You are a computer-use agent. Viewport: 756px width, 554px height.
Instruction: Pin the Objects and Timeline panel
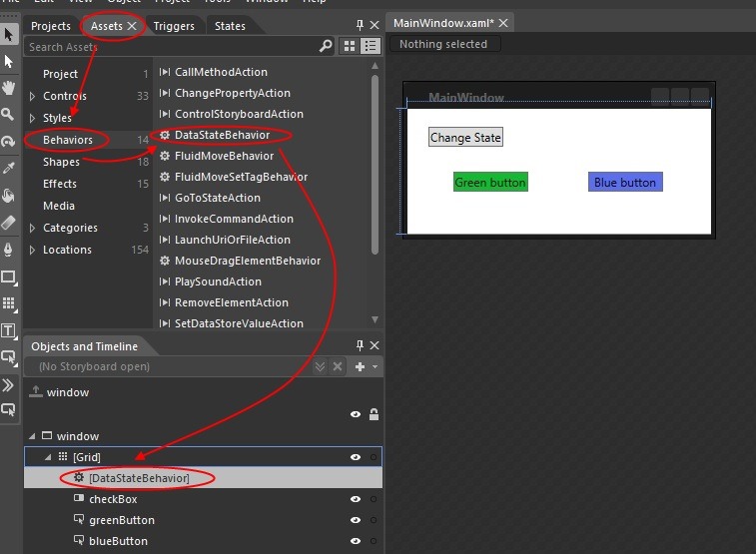[360, 346]
